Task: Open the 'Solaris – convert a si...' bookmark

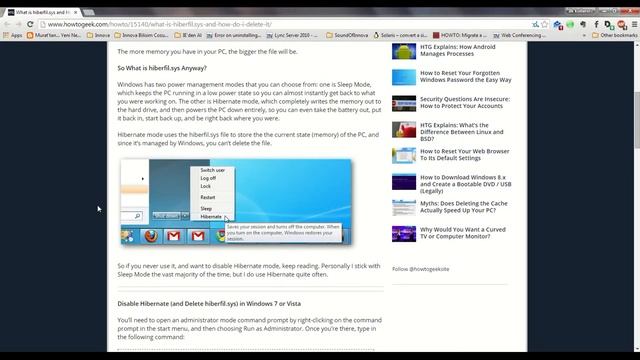Action: tap(400, 36)
